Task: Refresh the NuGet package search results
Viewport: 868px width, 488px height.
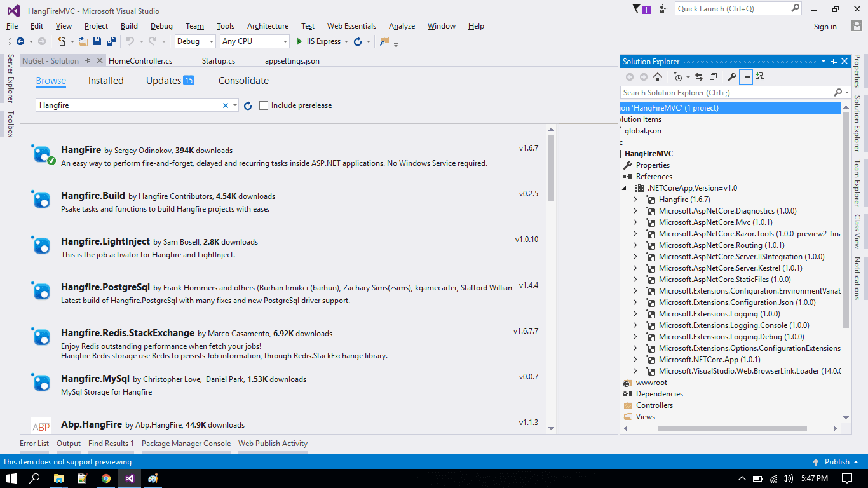Action: [x=248, y=105]
